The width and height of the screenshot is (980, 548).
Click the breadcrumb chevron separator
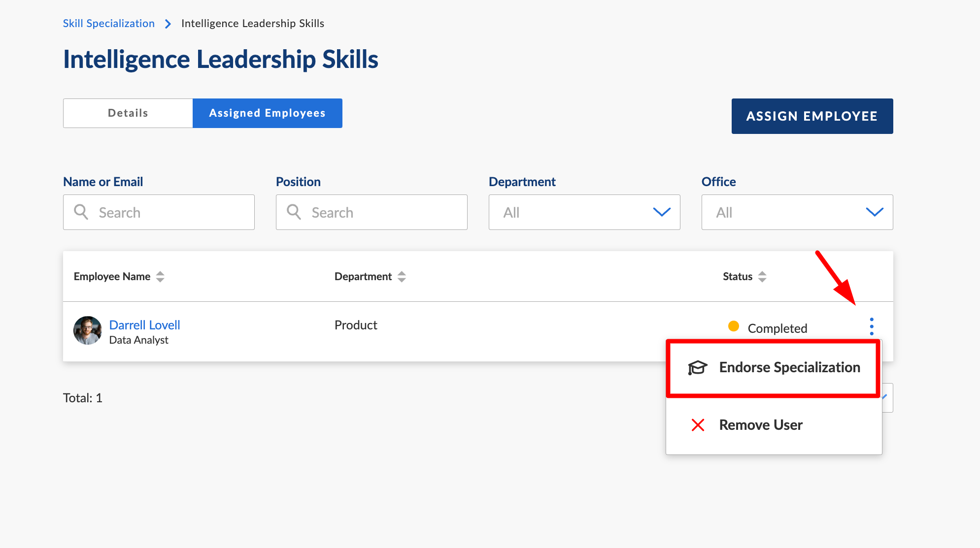click(168, 24)
